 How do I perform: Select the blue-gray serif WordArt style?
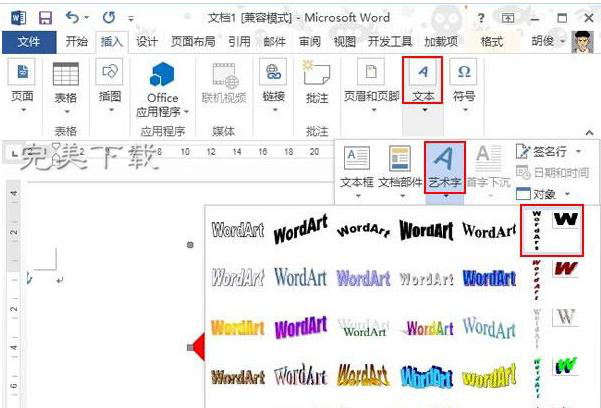point(301,277)
